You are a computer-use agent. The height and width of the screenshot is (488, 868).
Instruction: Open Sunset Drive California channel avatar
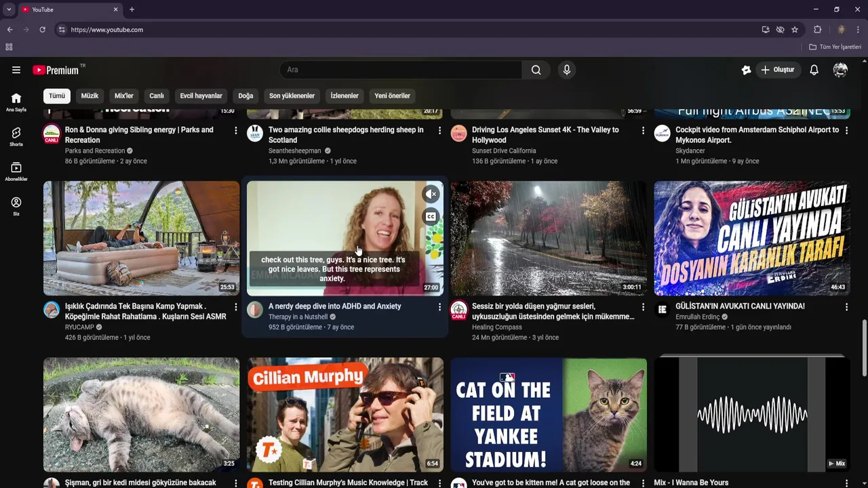pos(459,134)
